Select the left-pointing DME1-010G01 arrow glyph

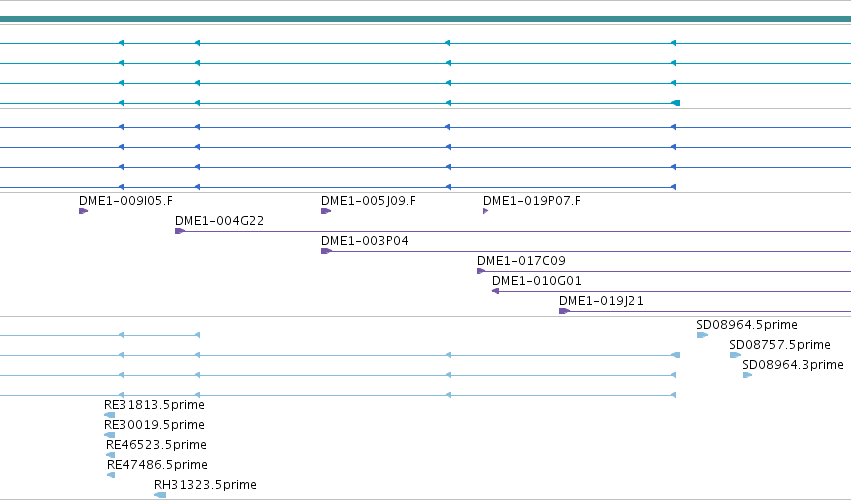coord(495,291)
